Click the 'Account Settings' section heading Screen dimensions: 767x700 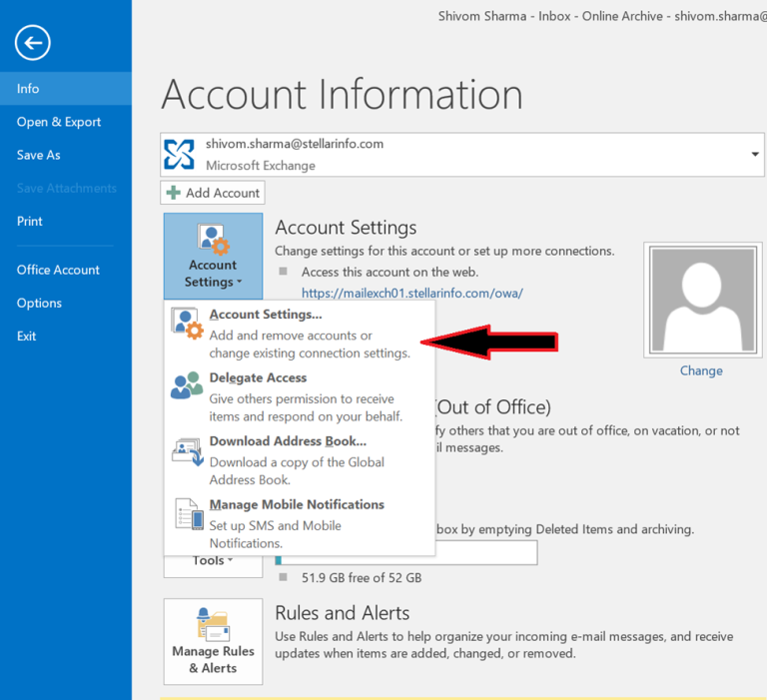point(346,228)
